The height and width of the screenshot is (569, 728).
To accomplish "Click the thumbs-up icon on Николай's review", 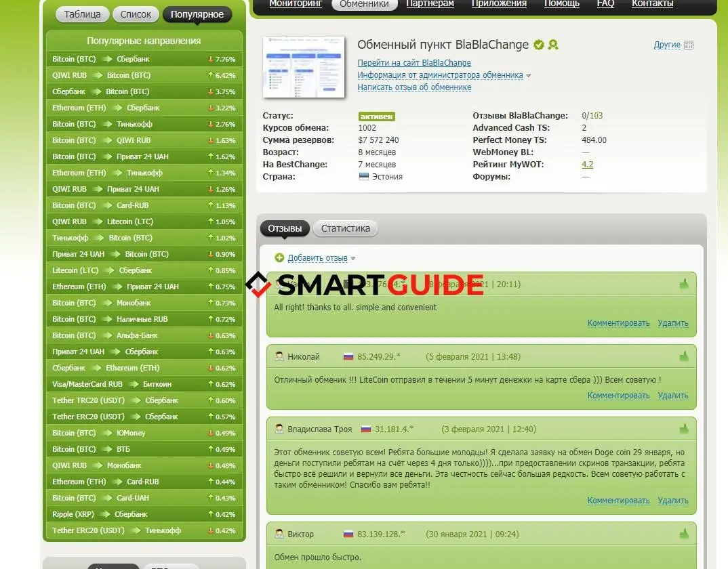I will (684, 356).
